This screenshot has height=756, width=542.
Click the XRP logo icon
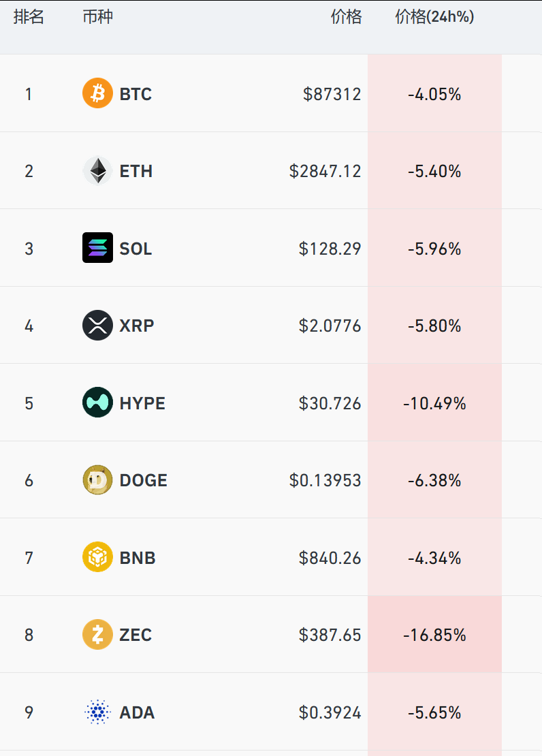pyautogui.click(x=97, y=326)
